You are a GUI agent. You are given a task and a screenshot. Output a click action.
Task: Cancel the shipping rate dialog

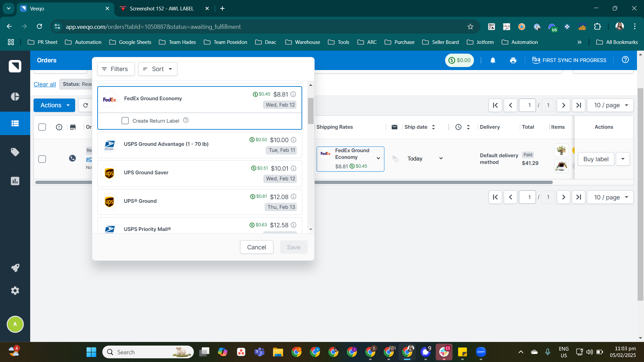(257, 247)
